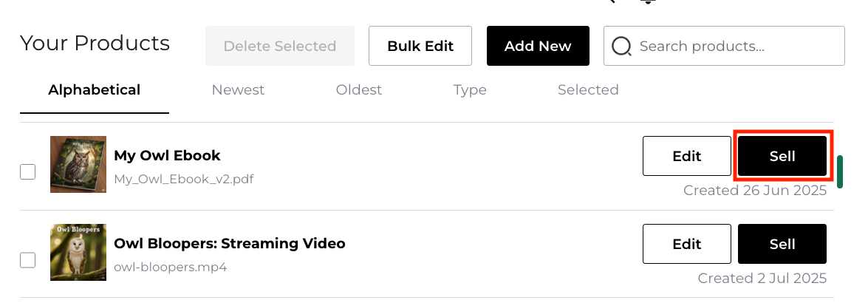868x303 pixels.
Task: Click the magnifier icon in the search box
Action: coord(622,47)
